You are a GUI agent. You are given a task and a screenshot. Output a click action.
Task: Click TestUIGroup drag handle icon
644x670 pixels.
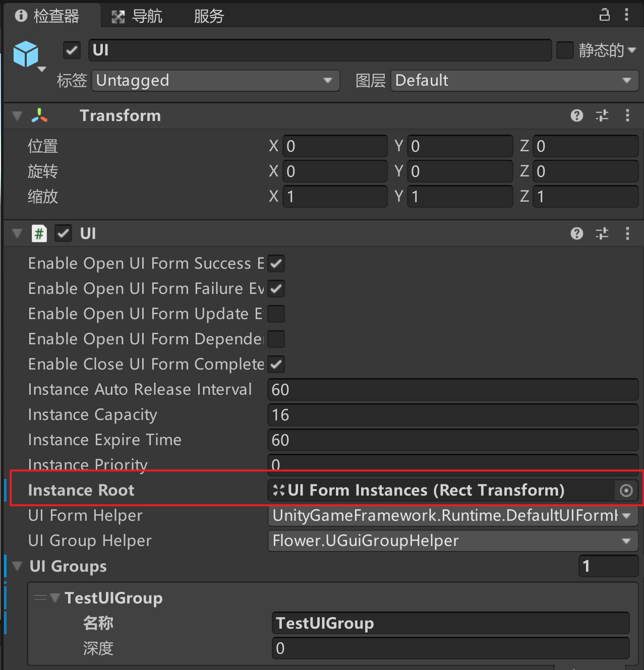click(40, 598)
